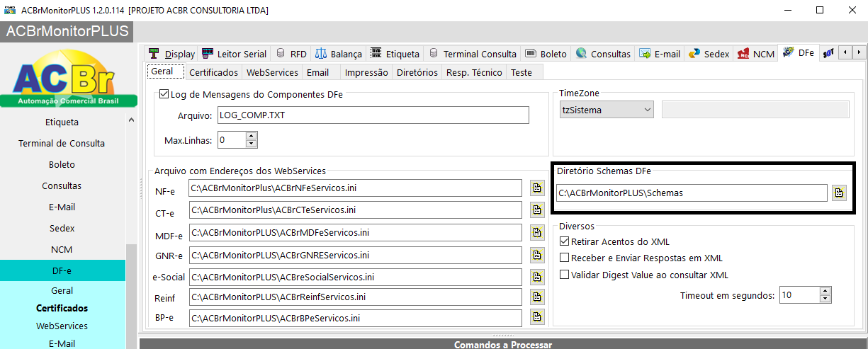Open the Boleto tab in top tab bar

(546, 54)
